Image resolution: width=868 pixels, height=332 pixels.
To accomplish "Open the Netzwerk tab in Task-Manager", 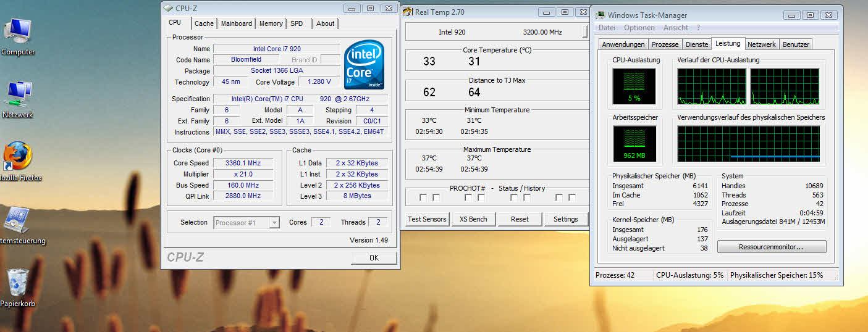I will pos(761,44).
